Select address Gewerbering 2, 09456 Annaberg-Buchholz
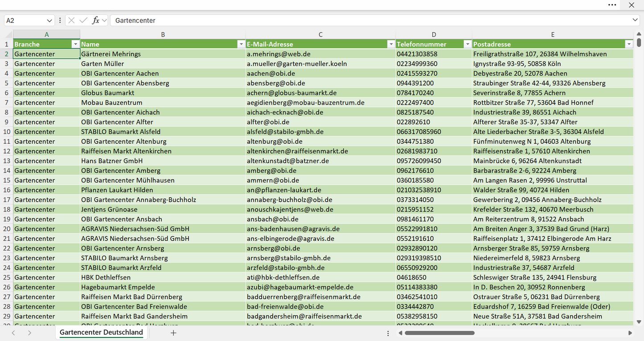 pos(553,199)
